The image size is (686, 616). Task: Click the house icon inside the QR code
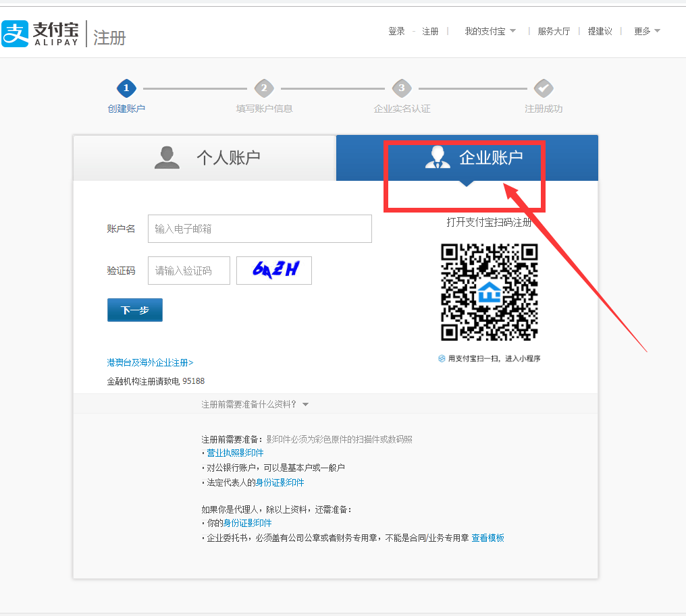(x=490, y=292)
